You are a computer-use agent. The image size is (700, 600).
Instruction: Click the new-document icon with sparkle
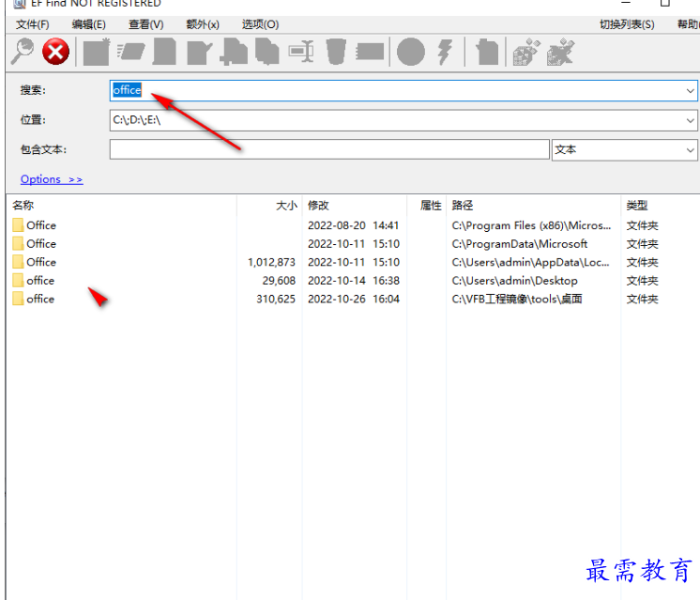point(97,52)
